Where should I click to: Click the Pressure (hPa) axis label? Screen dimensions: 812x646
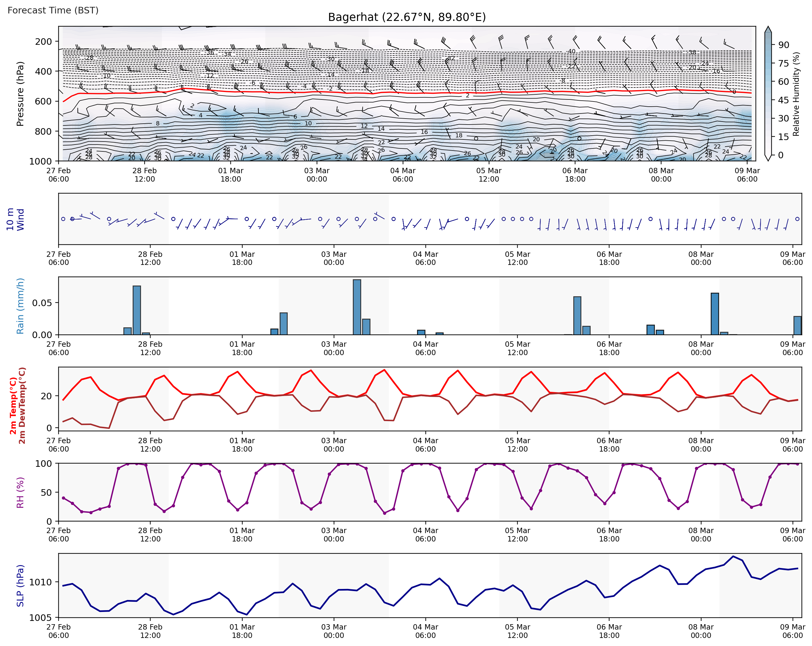click(x=20, y=93)
